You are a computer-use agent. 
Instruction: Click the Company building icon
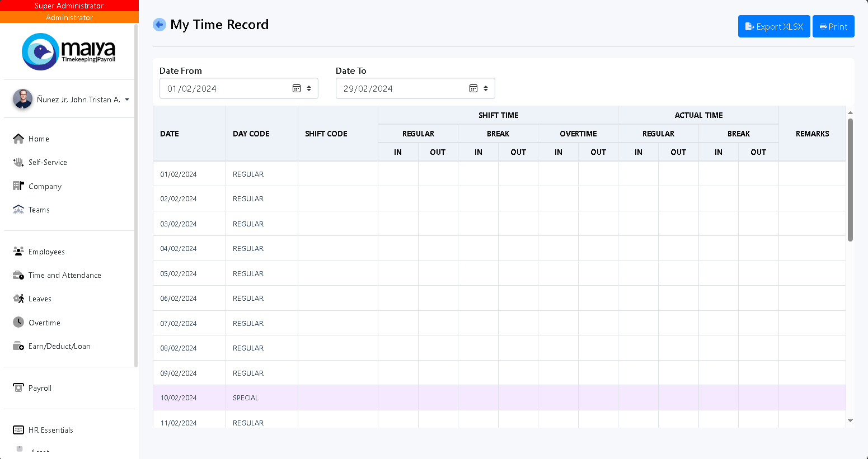tap(18, 186)
